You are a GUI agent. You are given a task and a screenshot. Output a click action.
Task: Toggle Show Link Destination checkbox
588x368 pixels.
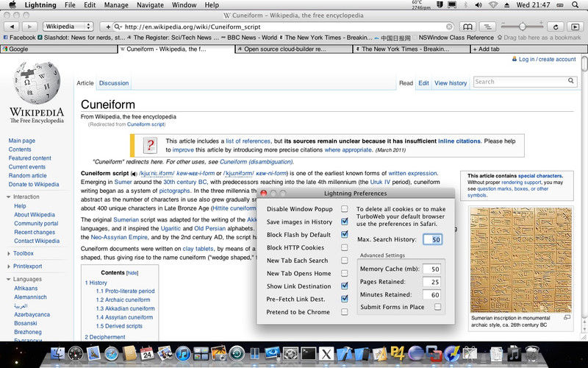click(344, 286)
